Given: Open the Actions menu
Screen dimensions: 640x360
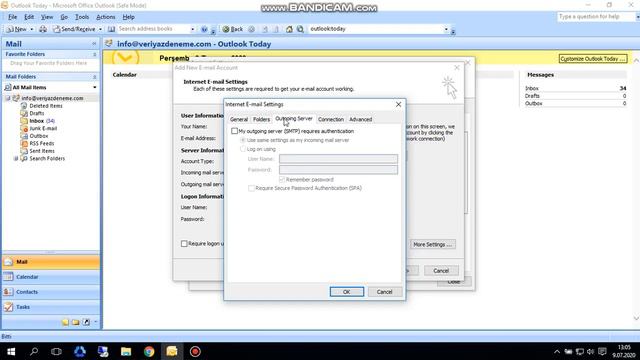Looking at the screenshot, I should (x=106, y=17).
